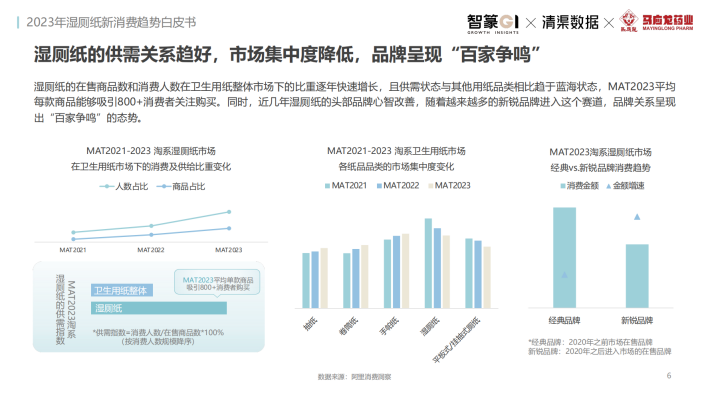The image size is (710, 399).
Task: Click the 数据来源 footer text
Action: pos(355,377)
